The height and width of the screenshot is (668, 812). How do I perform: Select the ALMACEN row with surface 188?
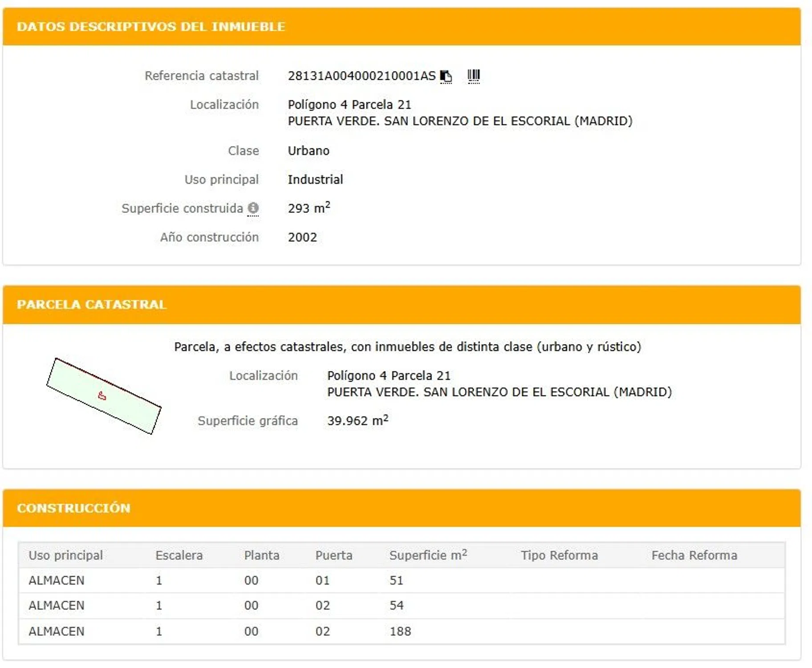tap(57, 631)
